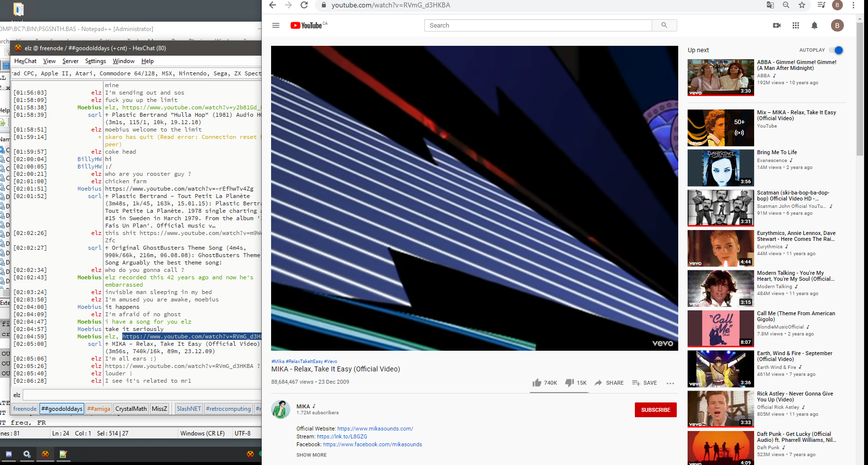Switch to the MissZ tab
Viewport: 868px width, 465px height.
point(159,409)
